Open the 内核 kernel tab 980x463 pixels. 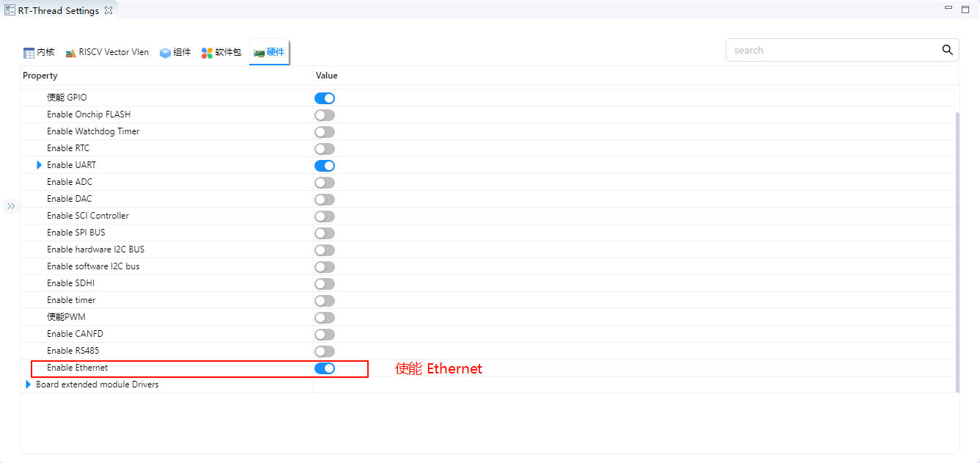pyautogui.click(x=39, y=52)
